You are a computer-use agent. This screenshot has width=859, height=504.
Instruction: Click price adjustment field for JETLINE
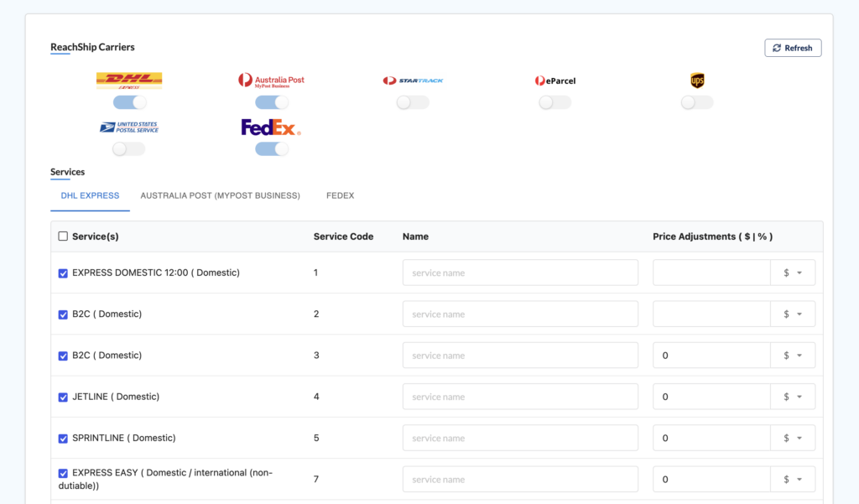(x=711, y=397)
